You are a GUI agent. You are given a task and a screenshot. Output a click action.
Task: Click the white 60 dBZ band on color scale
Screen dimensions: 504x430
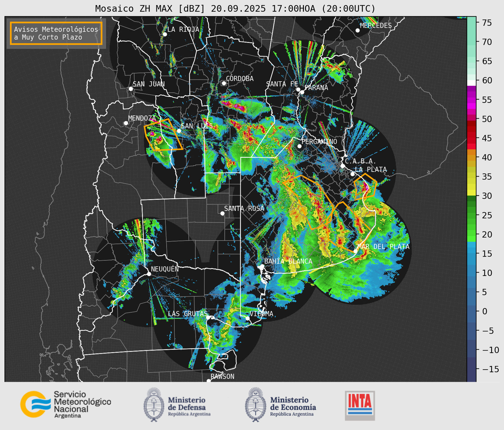coord(471,83)
